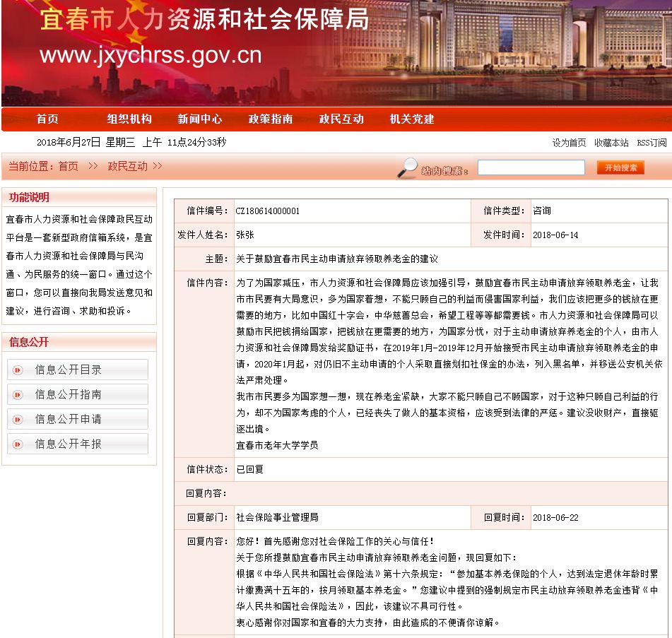
Task: Click the sender name 张张
Action: pyautogui.click(x=245, y=235)
